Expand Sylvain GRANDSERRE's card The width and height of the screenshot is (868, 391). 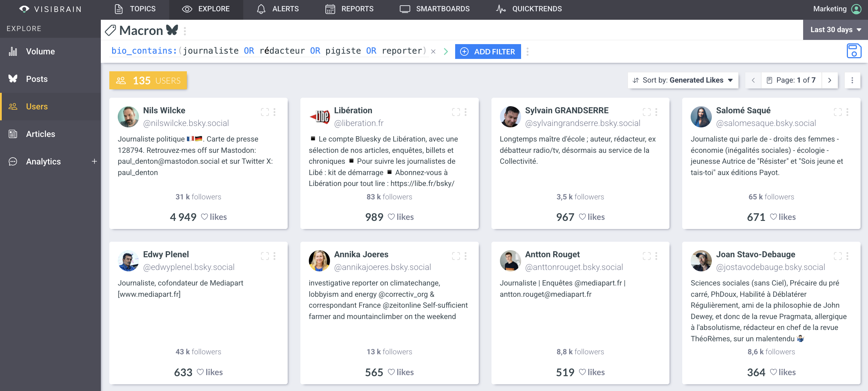(x=647, y=112)
